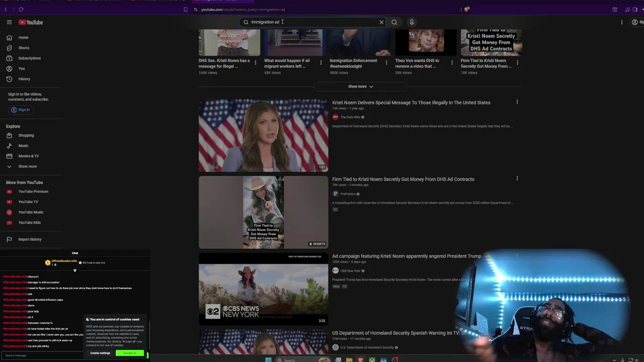Click the OfficialSlowBurnOG leaderboard name in chat
644x362 pixels.
pos(64,261)
